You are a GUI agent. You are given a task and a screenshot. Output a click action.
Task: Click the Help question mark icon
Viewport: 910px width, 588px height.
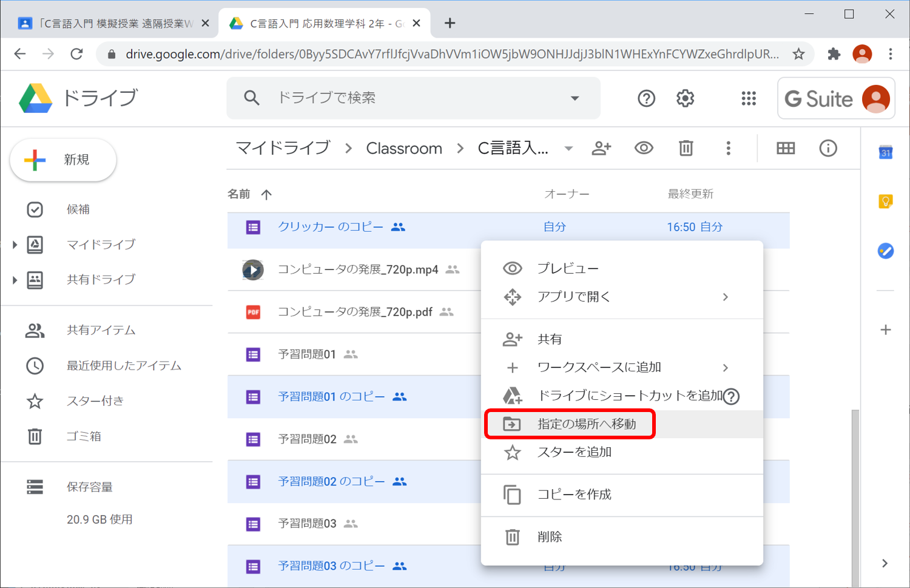click(x=646, y=98)
